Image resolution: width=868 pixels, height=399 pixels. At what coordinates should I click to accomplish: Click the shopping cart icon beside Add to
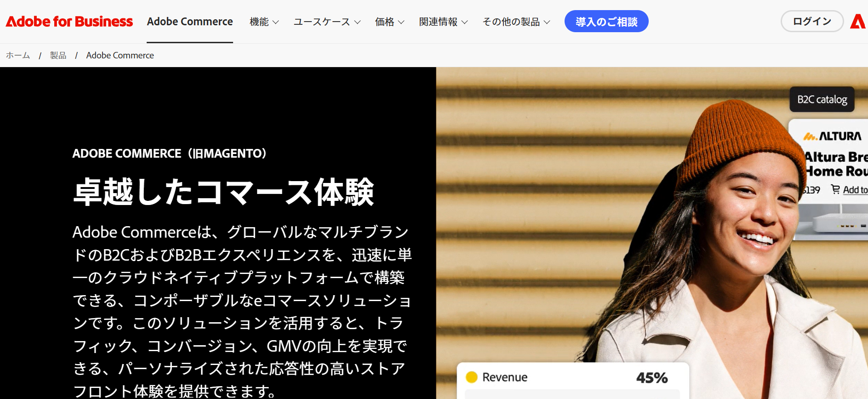pos(835,189)
